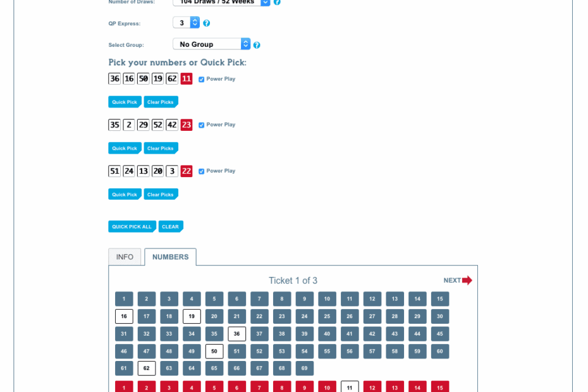This screenshot has height=392, width=588.
Task: Click the QUICK PICK ALL button
Action: click(132, 226)
